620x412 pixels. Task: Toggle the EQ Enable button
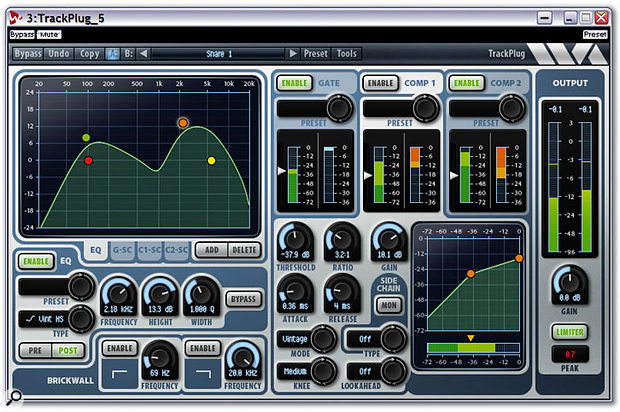click(x=36, y=261)
